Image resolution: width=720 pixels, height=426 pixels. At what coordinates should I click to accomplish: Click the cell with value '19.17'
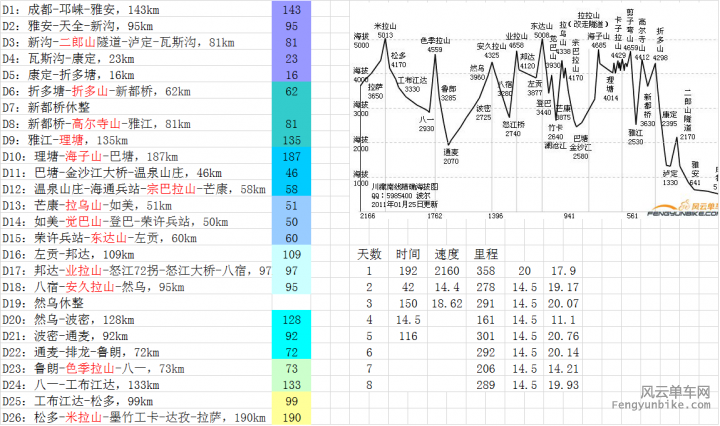563,286
